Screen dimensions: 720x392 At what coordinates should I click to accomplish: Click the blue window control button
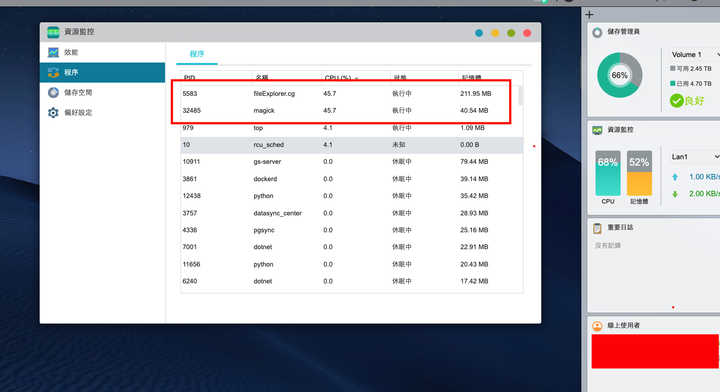479,33
